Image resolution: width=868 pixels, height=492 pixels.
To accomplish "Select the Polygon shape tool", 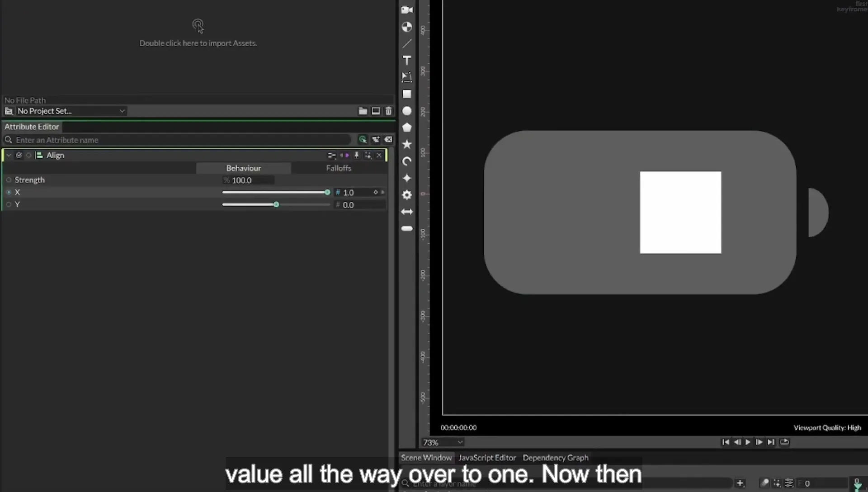I will [407, 128].
